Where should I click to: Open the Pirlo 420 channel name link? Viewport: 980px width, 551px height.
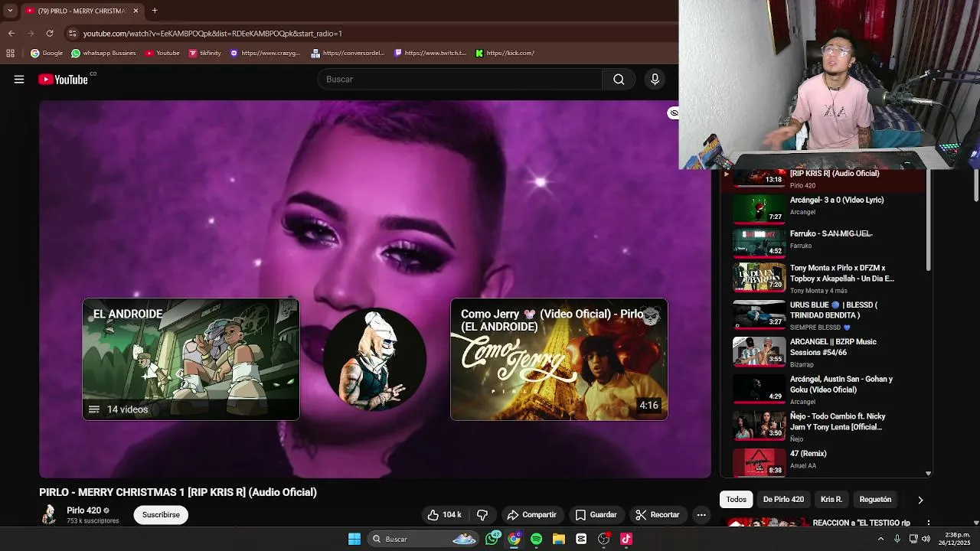(83, 510)
